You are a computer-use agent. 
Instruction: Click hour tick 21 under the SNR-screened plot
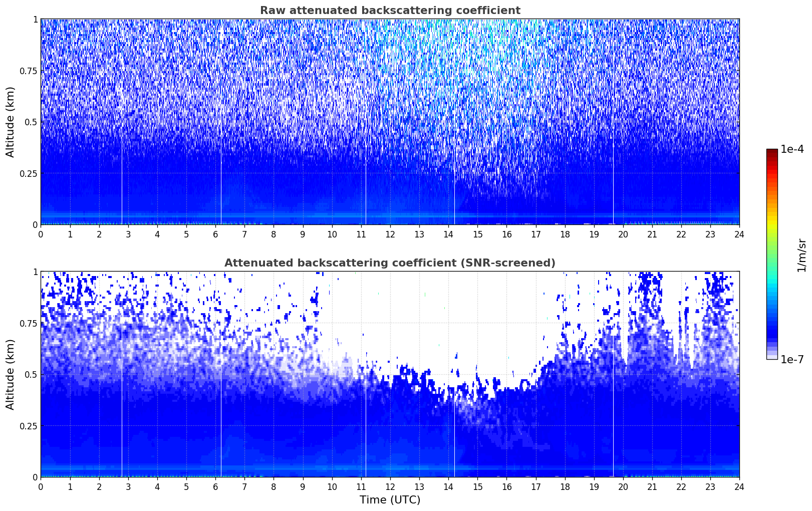pyautogui.click(x=652, y=486)
